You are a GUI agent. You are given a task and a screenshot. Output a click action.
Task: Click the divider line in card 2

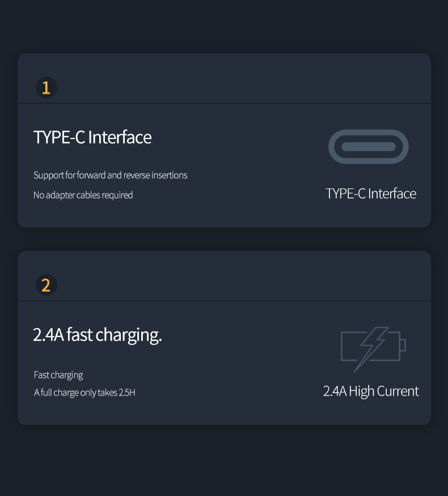tap(224, 301)
